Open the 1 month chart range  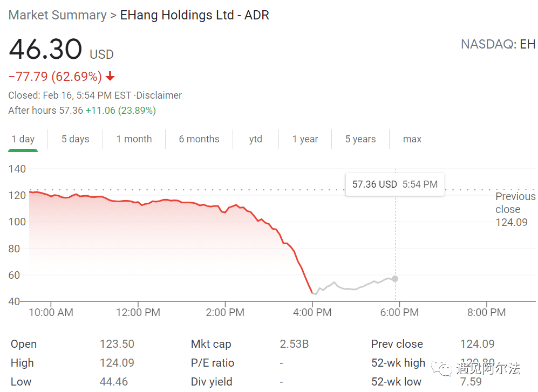(x=134, y=139)
